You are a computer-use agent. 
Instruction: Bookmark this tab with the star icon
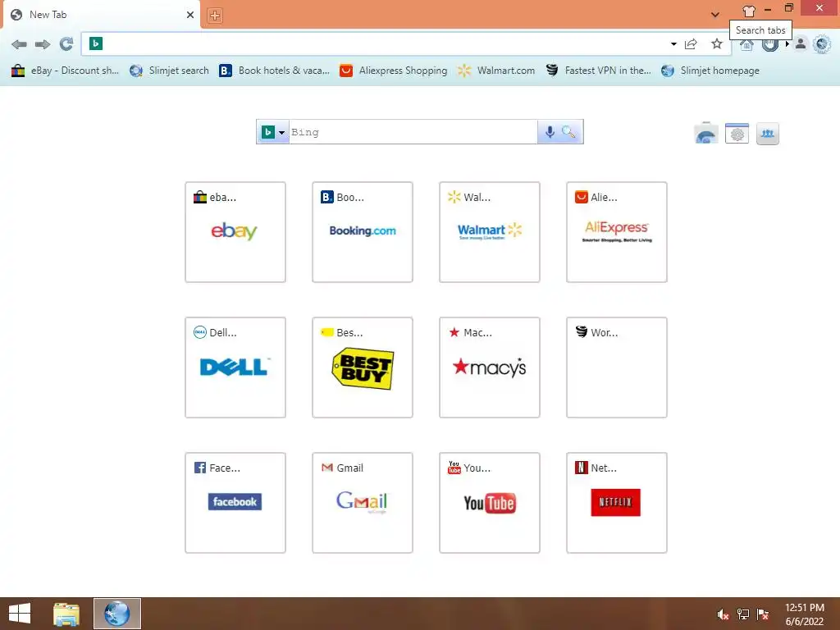pyautogui.click(x=717, y=44)
